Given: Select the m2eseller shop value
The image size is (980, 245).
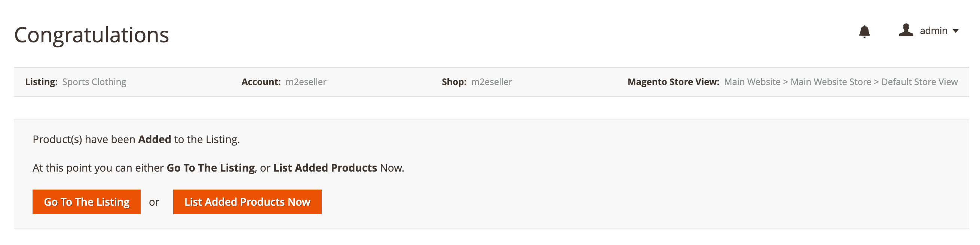Looking at the screenshot, I should 491,82.
